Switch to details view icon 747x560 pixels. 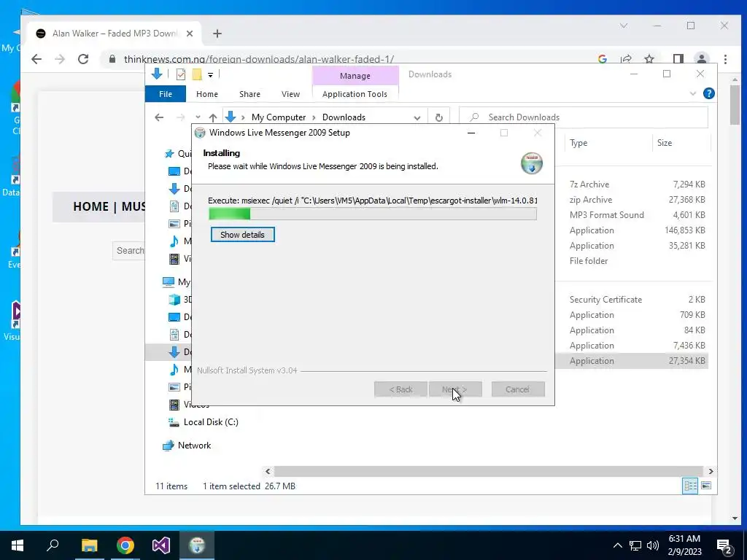point(690,486)
